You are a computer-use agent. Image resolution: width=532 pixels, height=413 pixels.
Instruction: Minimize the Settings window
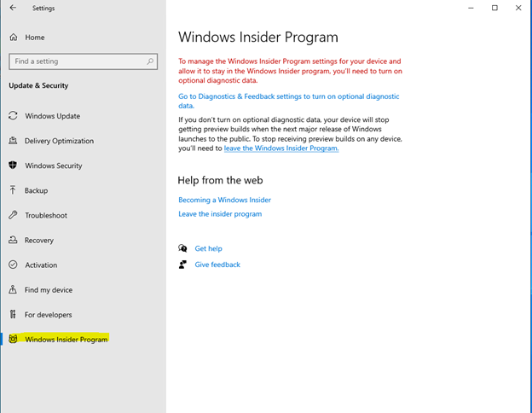[x=471, y=8]
